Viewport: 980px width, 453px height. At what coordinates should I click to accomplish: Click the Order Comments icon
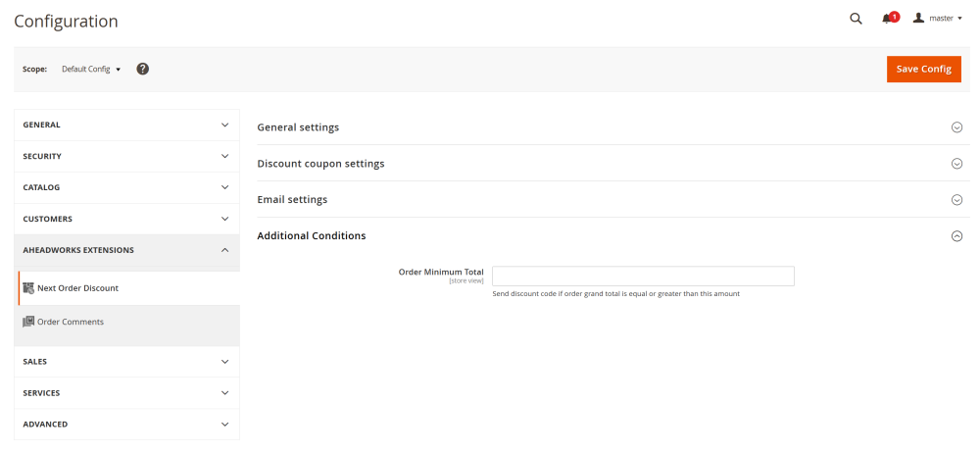(28, 322)
